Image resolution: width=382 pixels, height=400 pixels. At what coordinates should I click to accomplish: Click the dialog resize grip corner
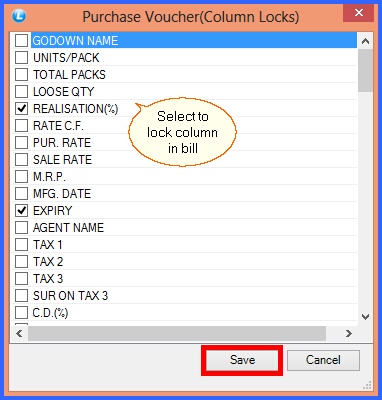point(367,385)
